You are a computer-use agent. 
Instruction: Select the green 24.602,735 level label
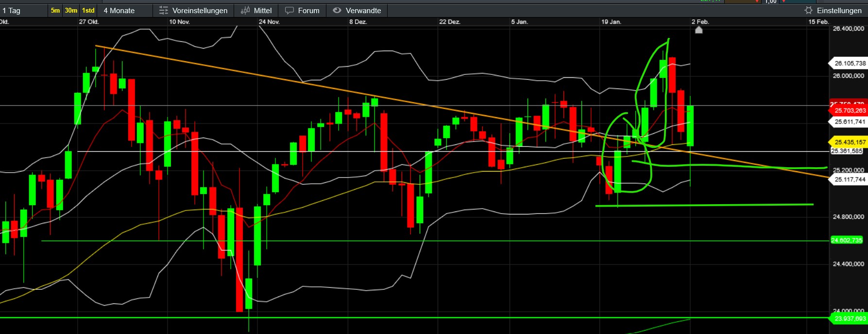click(x=847, y=240)
